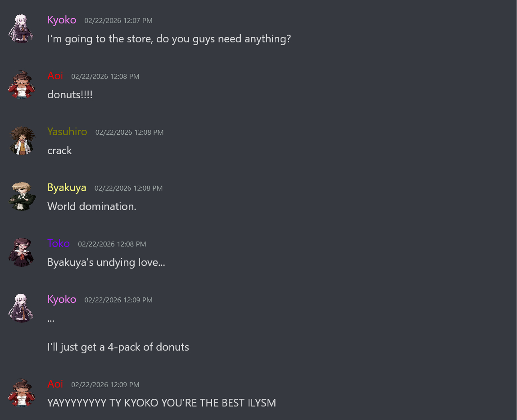Click the 'Byakuya's undying love...' message

106,263
